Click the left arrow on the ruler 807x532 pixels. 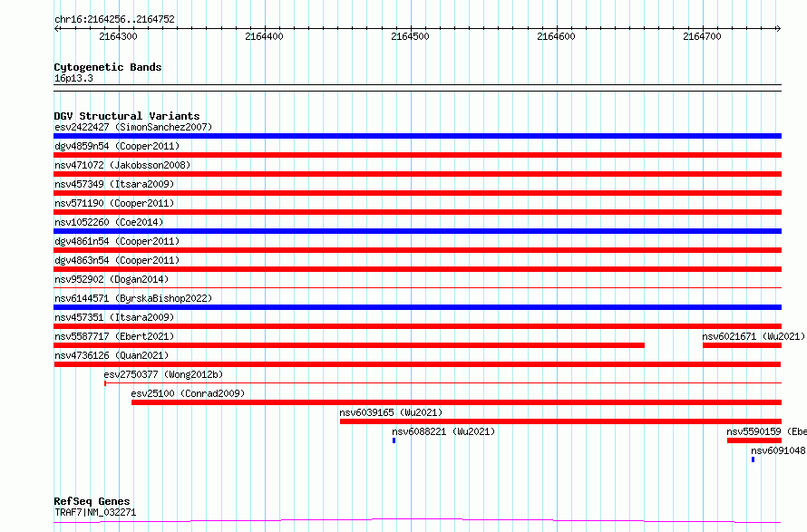click(57, 28)
